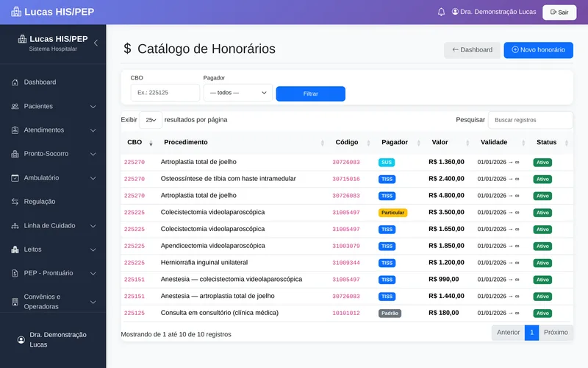Click the Ambulatório calendar icon
The width and height of the screenshot is (588, 368).
tap(15, 178)
